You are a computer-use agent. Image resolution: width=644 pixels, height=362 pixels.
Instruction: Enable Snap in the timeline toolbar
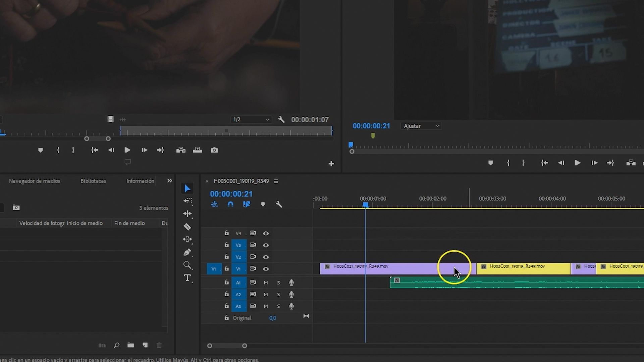(x=231, y=204)
